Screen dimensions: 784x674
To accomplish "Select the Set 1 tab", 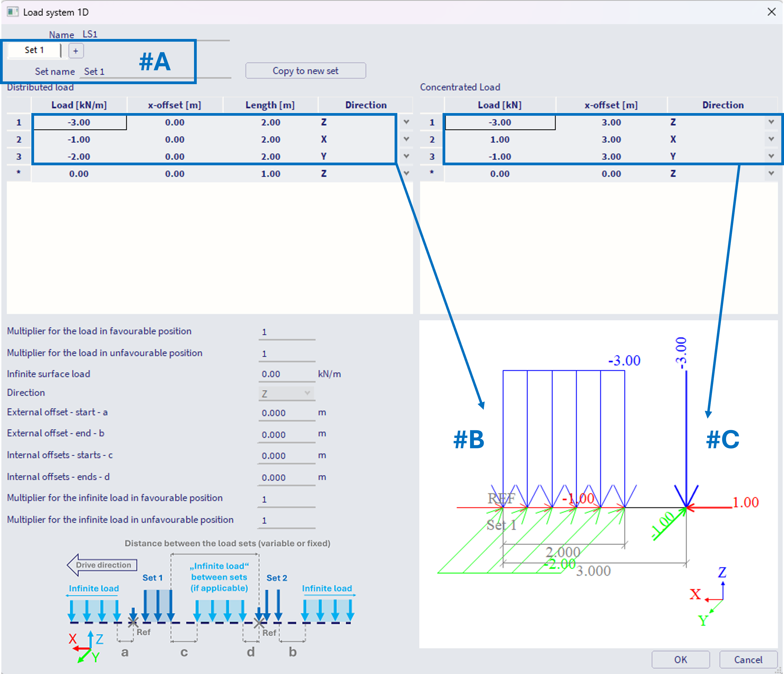I will click(34, 50).
